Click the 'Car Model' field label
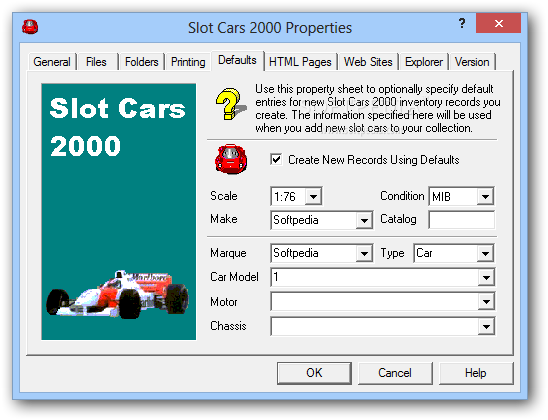The image size is (548, 420). click(234, 277)
